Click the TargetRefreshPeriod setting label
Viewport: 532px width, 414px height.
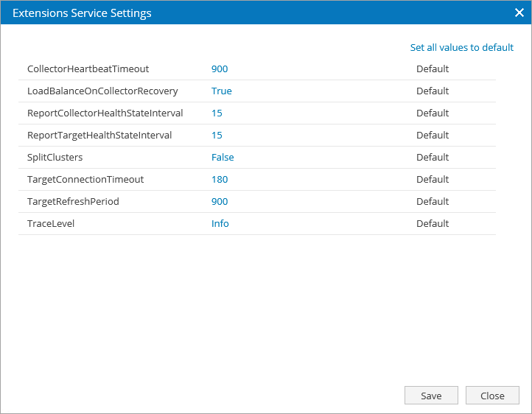coord(73,202)
